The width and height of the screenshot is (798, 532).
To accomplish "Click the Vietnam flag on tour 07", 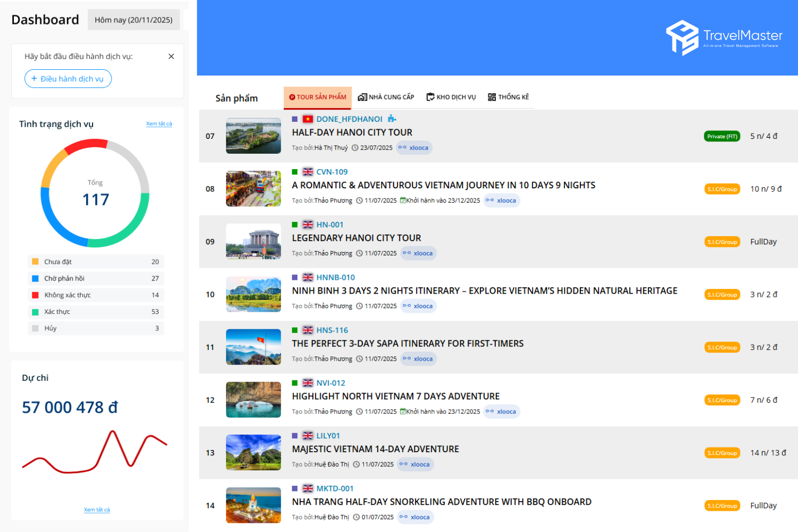I will (307, 119).
